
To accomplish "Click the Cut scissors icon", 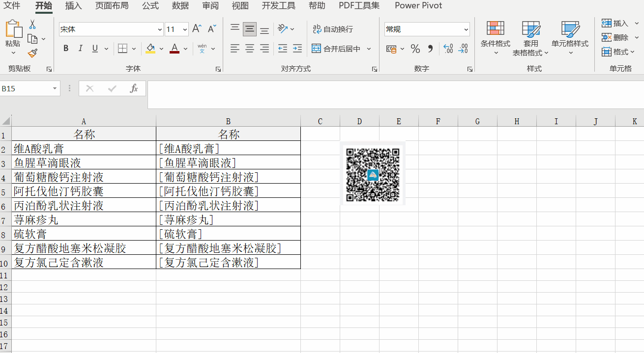I will 32,25.
